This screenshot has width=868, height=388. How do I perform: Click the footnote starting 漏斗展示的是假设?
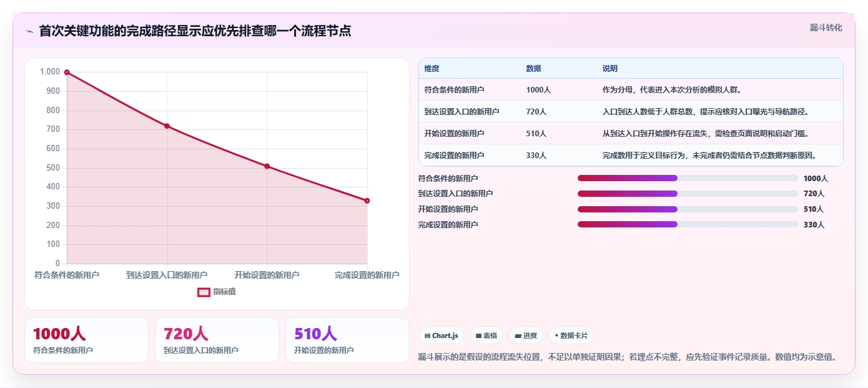[x=628, y=357]
